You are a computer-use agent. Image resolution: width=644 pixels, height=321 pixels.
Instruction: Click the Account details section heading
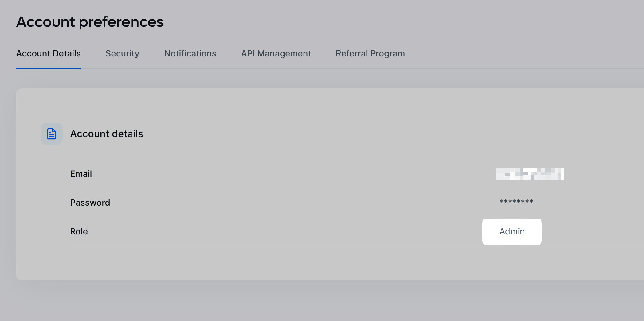107,134
